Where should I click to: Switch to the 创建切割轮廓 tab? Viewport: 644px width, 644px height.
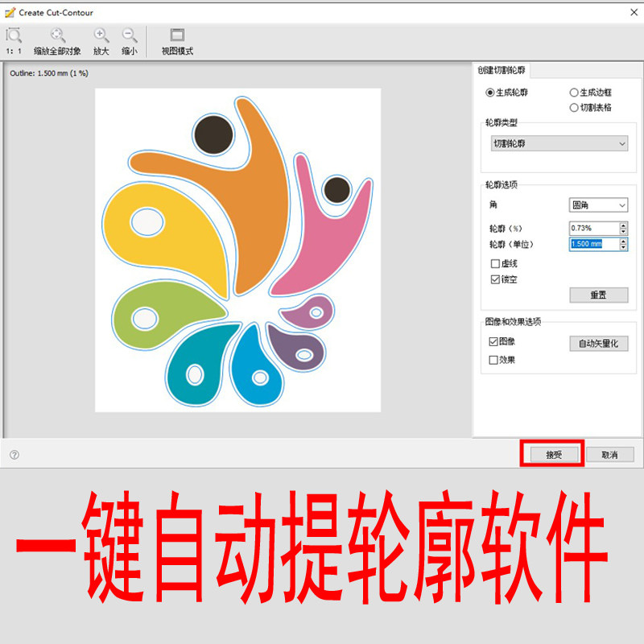(x=501, y=71)
